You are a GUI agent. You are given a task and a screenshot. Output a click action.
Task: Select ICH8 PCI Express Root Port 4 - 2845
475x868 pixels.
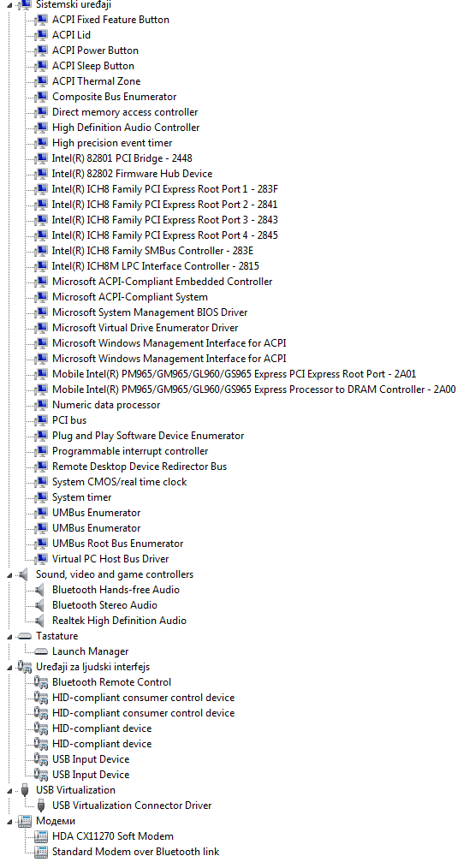coord(165,235)
